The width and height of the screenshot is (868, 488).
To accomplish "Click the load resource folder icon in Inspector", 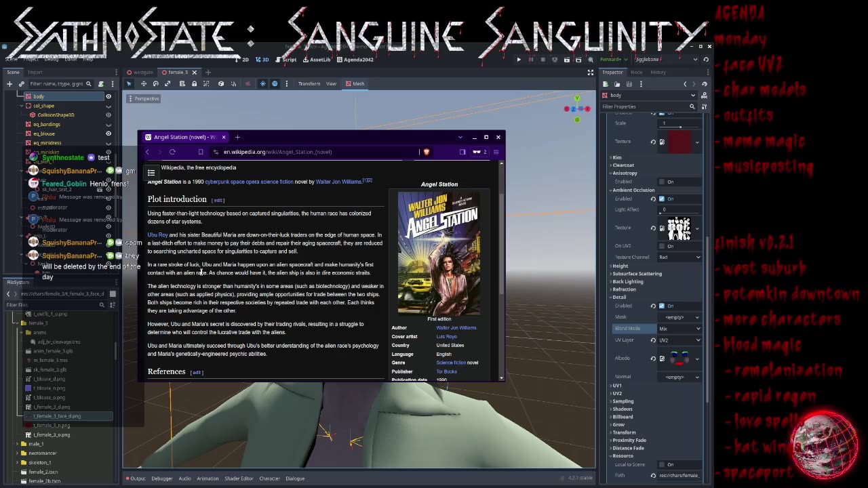I will pos(616,84).
